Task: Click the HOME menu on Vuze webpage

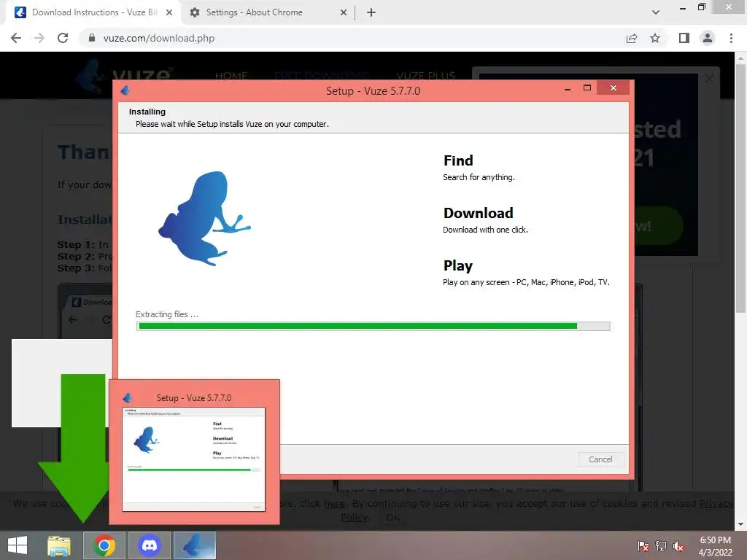Action: point(231,76)
